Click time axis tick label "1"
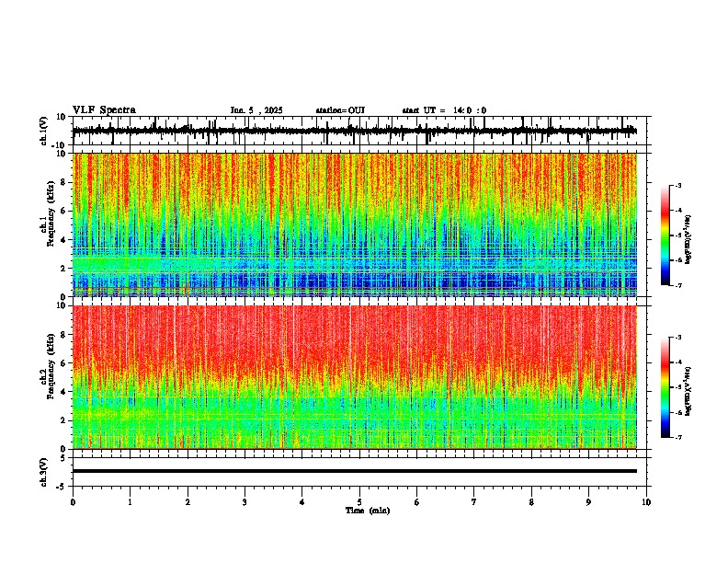Viewport: 728px width, 563px height. tap(130, 502)
